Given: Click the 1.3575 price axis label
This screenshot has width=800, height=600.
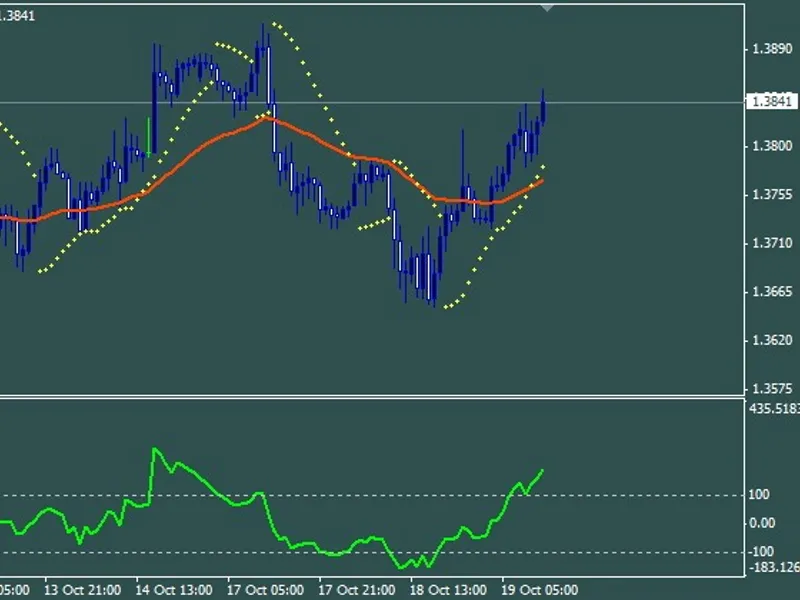Looking at the screenshot, I should [x=772, y=388].
